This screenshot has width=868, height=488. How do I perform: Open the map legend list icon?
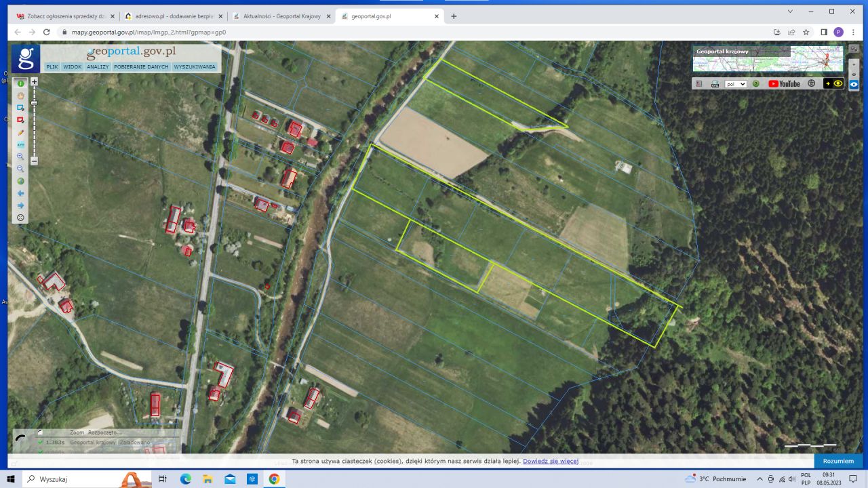click(699, 84)
